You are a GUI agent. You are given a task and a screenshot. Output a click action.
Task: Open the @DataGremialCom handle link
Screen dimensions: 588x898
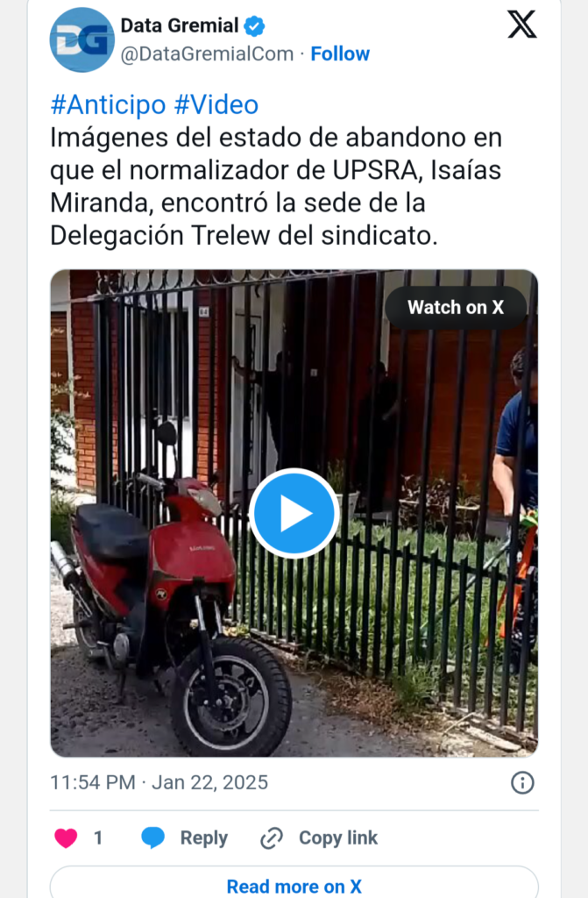[x=207, y=53]
